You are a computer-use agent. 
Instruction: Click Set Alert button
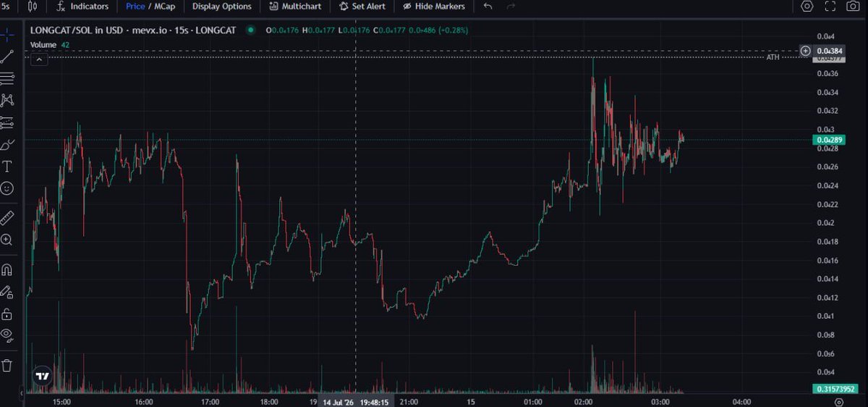[362, 7]
